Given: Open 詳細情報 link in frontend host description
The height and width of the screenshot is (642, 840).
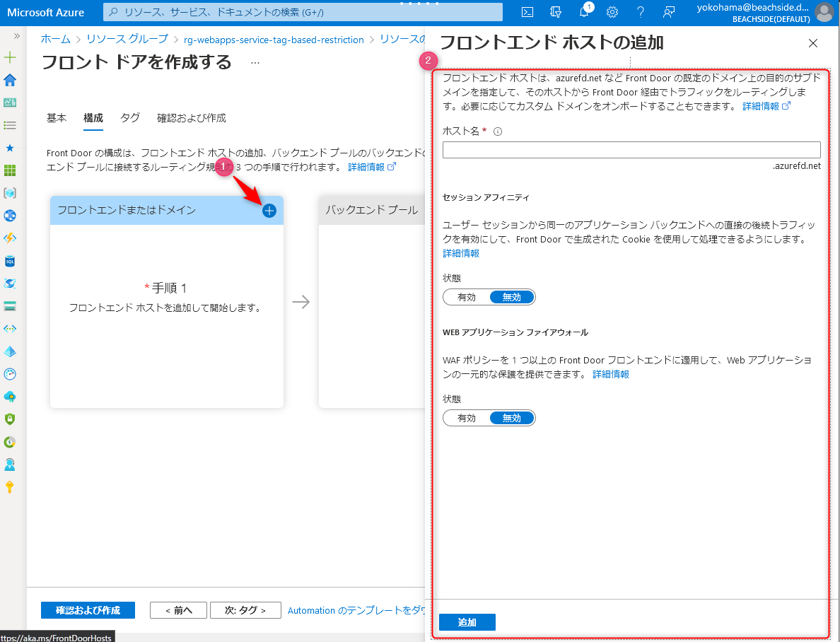Looking at the screenshot, I should pyautogui.click(x=766, y=106).
